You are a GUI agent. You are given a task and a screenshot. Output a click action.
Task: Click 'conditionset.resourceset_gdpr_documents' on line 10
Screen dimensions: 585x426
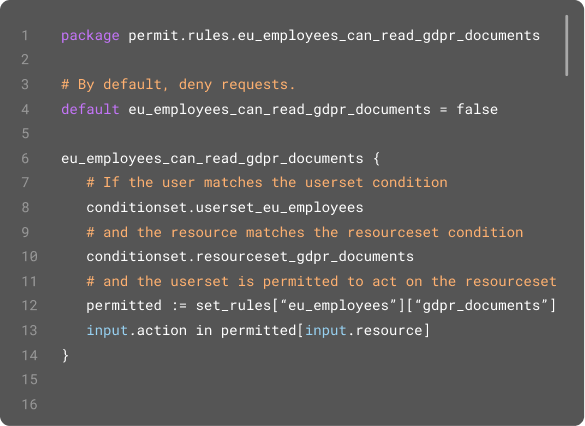[250, 257]
